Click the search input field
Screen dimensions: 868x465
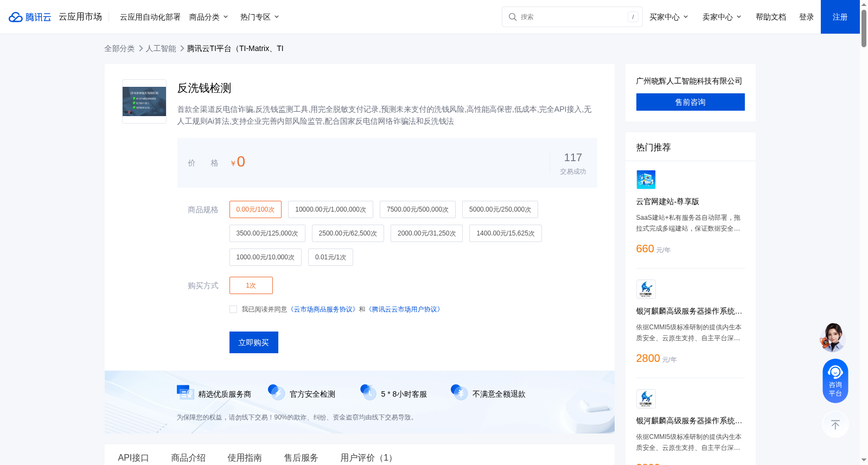pyautogui.click(x=572, y=17)
